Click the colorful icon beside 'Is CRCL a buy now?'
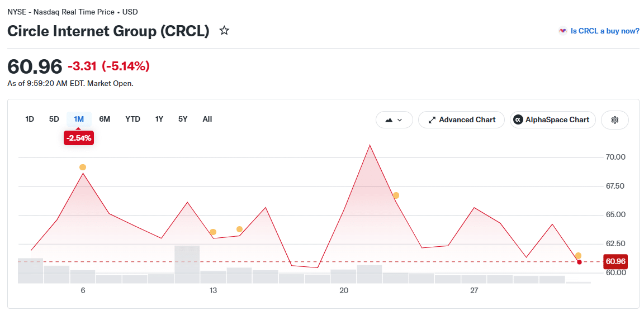The image size is (644, 316). pos(563,31)
